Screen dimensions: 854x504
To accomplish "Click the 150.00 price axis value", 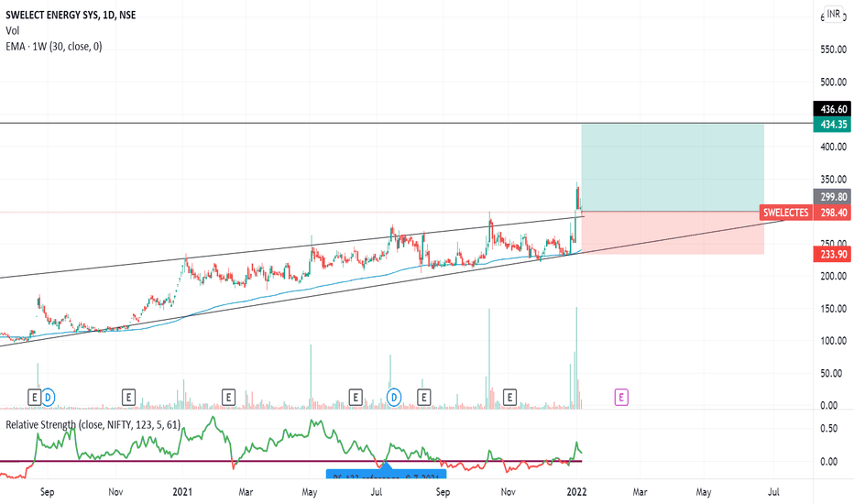I will (833, 309).
